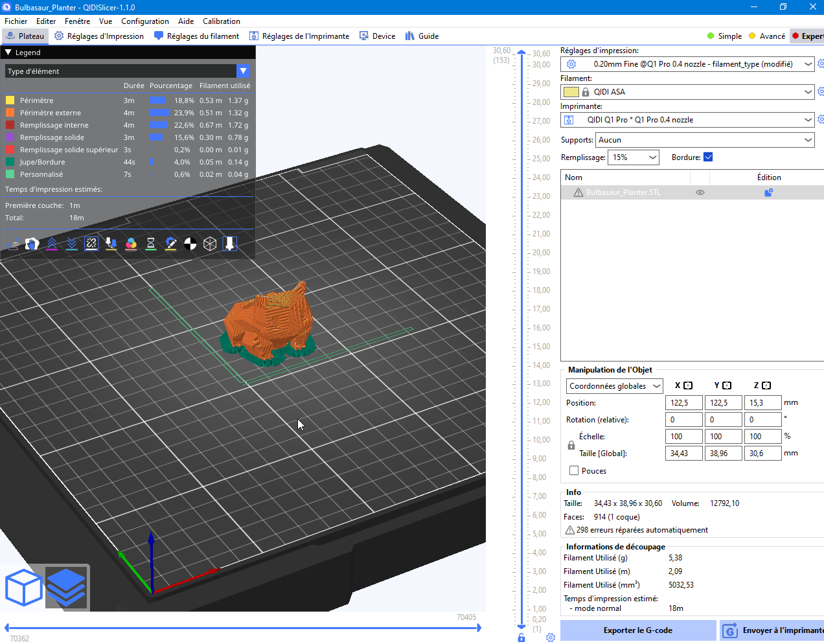Click the X position input field
The width and height of the screenshot is (824, 644).
pos(683,403)
